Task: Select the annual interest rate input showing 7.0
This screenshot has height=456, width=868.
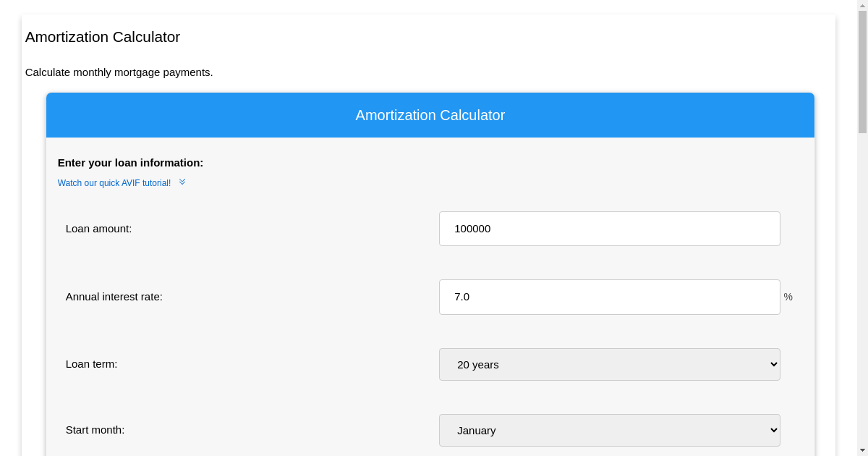Action: [609, 297]
